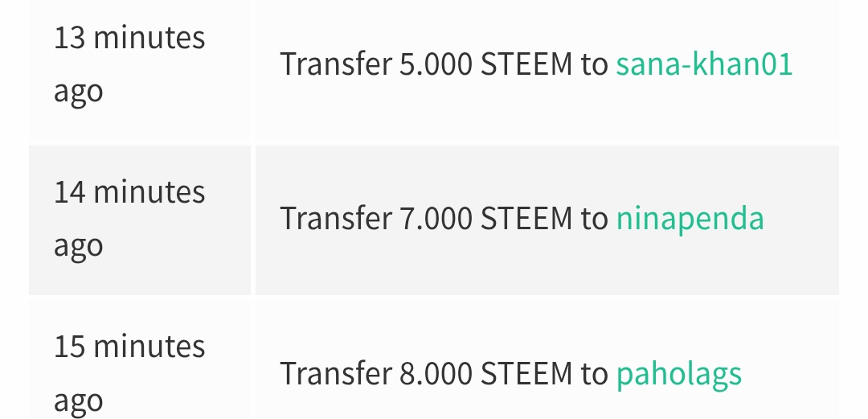The height and width of the screenshot is (419, 868).
Task: Click the word "to" before paholags
Action: pos(595,373)
